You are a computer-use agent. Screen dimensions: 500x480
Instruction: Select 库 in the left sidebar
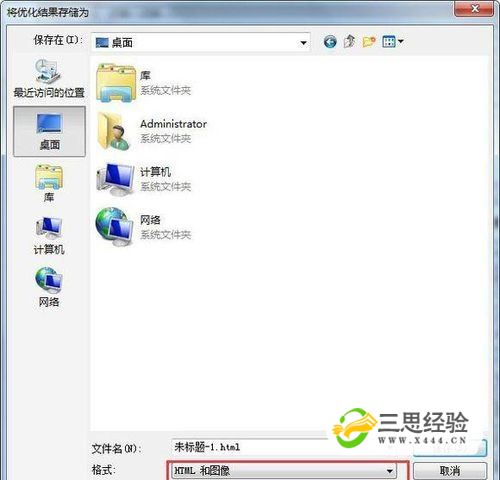pyautogui.click(x=49, y=183)
